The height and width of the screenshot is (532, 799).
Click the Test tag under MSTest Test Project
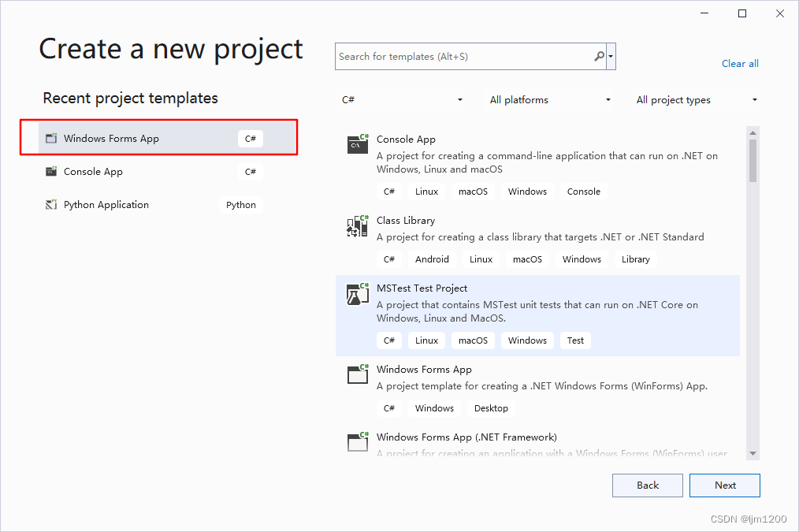click(x=575, y=340)
